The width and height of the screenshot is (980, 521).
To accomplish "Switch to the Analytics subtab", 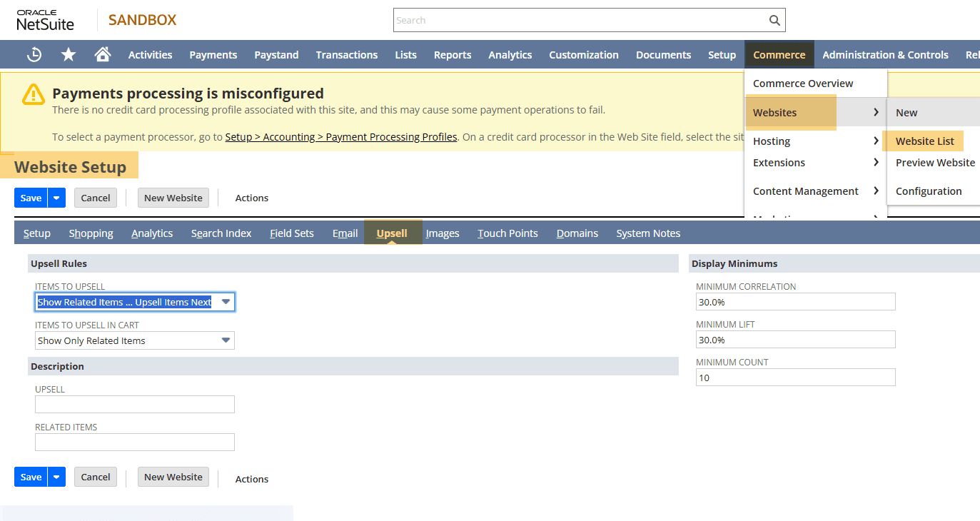I will [152, 233].
